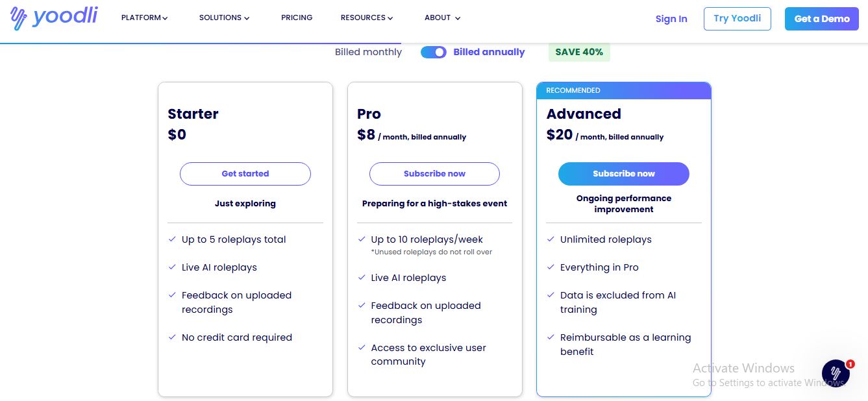Go to the Pricing page
This screenshot has width=868, height=401.
(297, 18)
